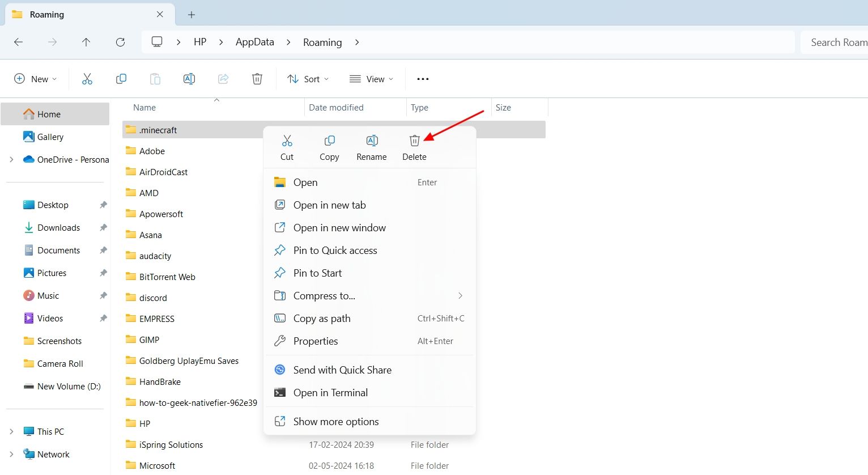Go forward with the right arrow
Viewport: 868px width, 475px height.
click(52, 42)
